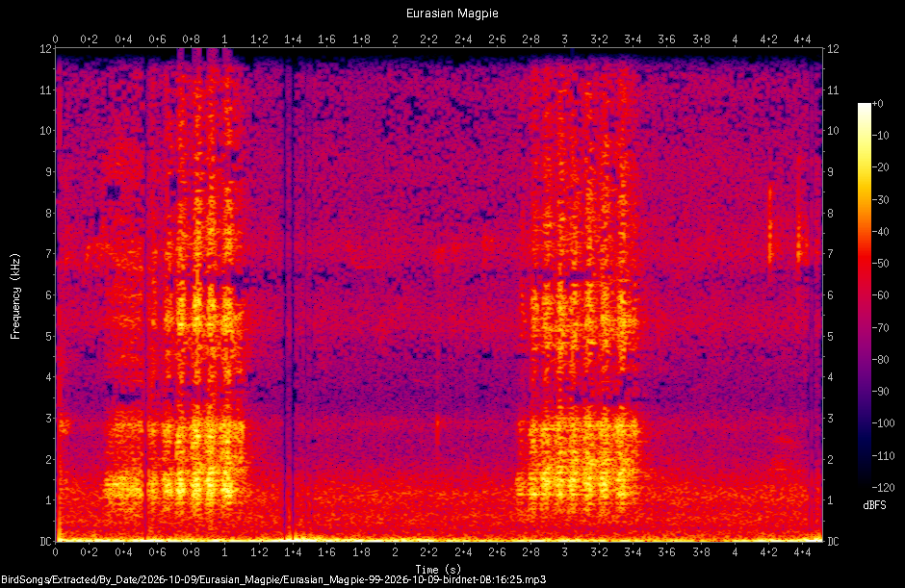Click the '-20' colorbar label
Image resolution: width=905 pixels, height=588 pixels.
coord(881,167)
